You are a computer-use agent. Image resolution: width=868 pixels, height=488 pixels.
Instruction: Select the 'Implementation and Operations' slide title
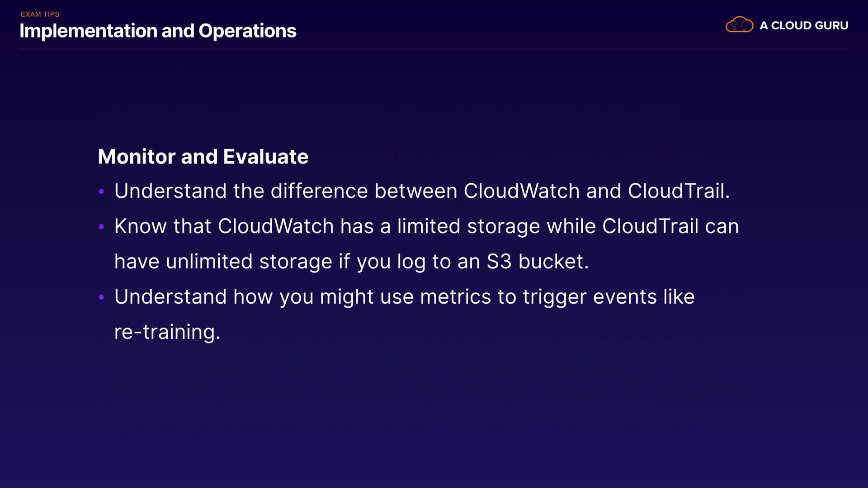pyautogui.click(x=158, y=31)
